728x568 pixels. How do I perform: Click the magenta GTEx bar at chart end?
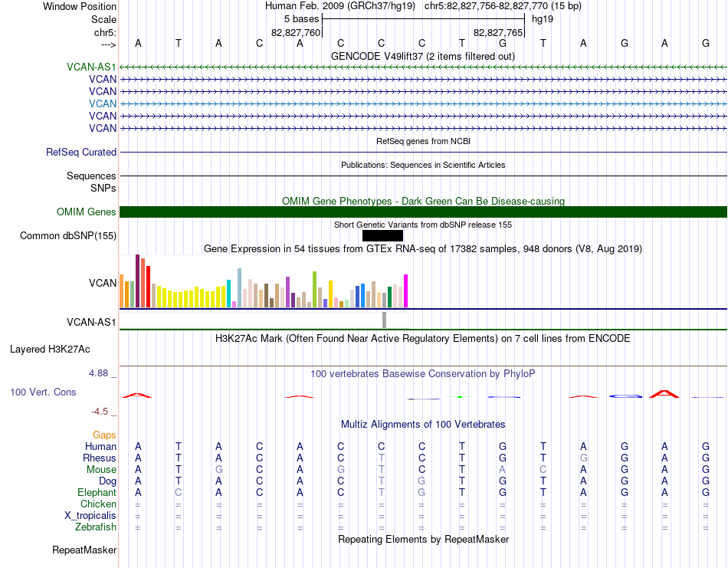click(x=406, y=291)
